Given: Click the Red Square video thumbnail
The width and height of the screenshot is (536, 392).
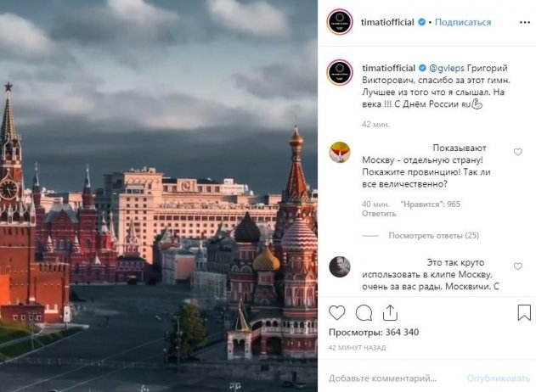Looking at the screenshot, I should tap(159, 196).
